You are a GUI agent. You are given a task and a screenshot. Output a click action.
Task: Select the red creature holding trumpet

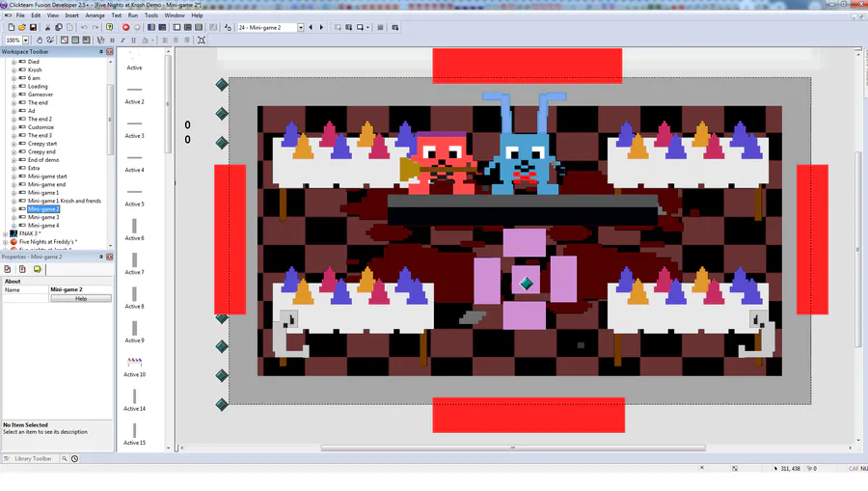pyautogui.click(x=441, y=162)
